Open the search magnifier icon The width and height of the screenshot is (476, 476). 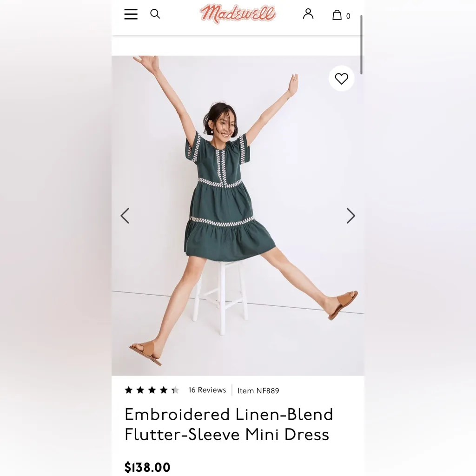coord(155,14)
